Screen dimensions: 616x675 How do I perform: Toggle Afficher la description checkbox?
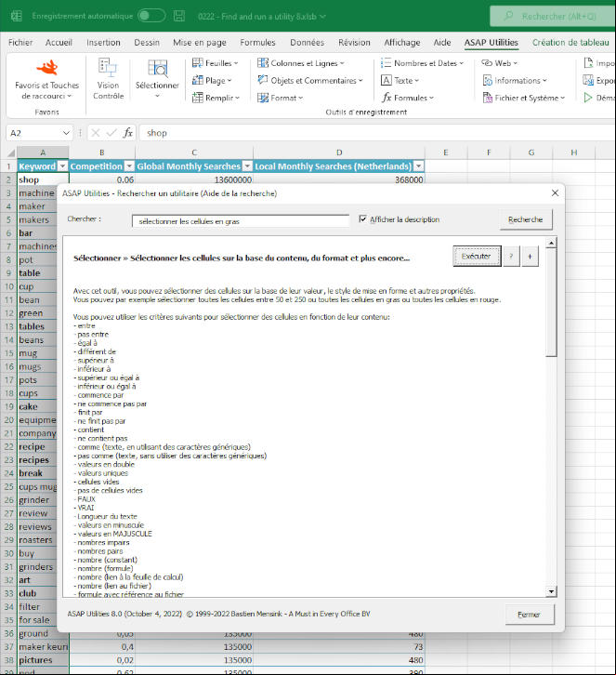[362, 219]
